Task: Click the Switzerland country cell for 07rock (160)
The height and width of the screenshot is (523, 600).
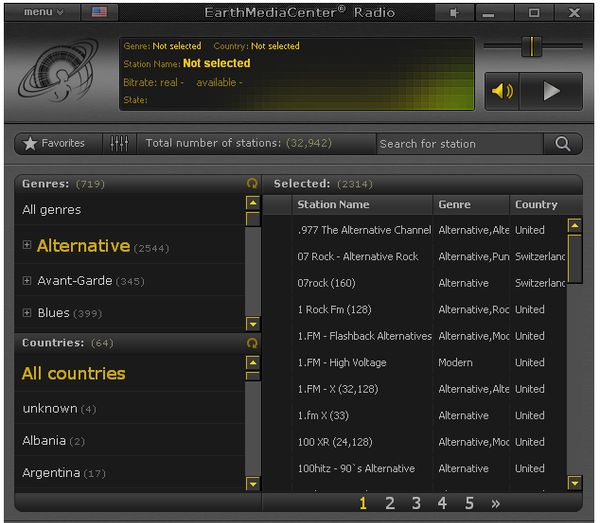Action: click(x=540, y=283)
